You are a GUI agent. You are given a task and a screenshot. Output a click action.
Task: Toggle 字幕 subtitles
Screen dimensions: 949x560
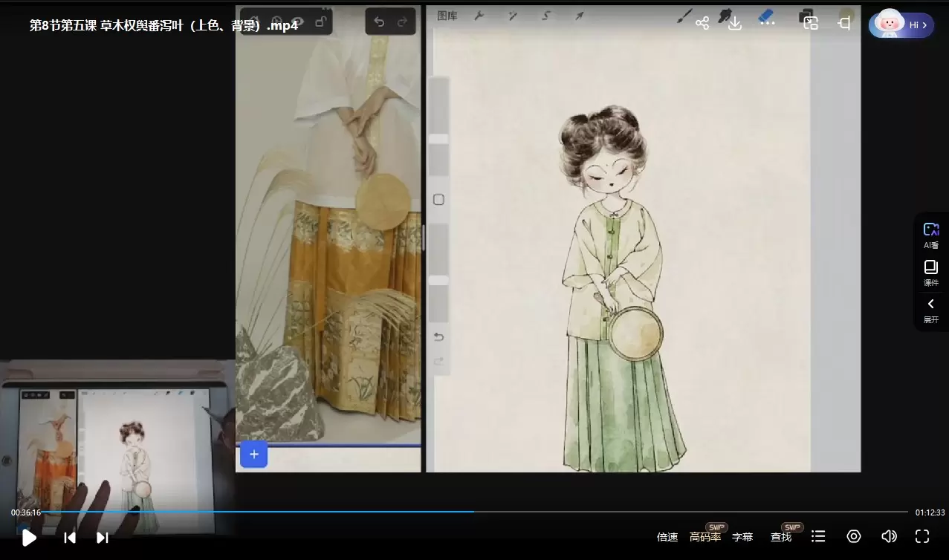[x=742, y=537]
